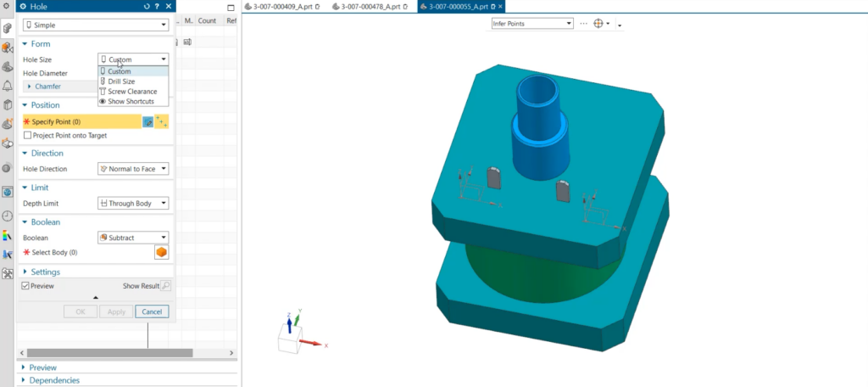This screenshot has width=868, height=387.
Task: Close the 3-007-000055_A.prt tab
Action: coord(500,7)
